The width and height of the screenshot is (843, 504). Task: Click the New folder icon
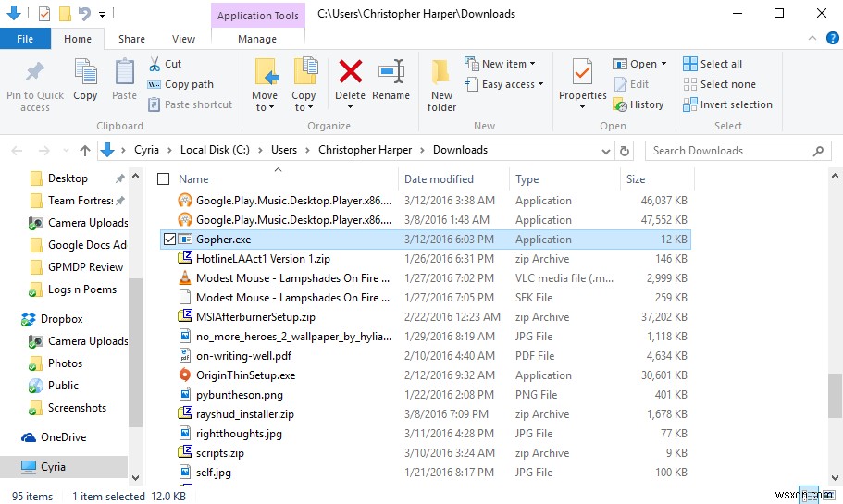click(x=440, y=72)
